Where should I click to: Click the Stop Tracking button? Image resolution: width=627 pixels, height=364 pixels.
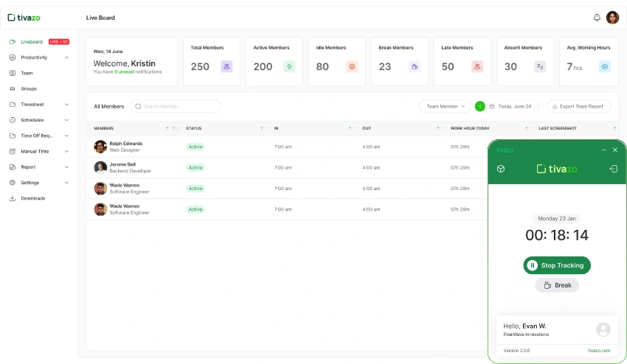click(557, 265)
